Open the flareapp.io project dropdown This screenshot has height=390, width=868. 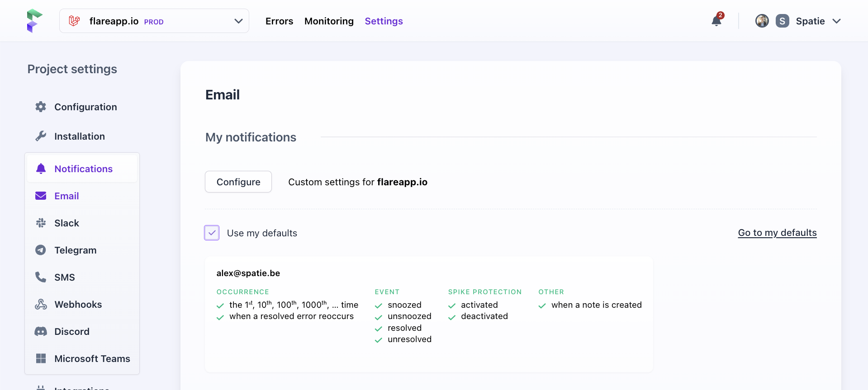pos(154,21)
